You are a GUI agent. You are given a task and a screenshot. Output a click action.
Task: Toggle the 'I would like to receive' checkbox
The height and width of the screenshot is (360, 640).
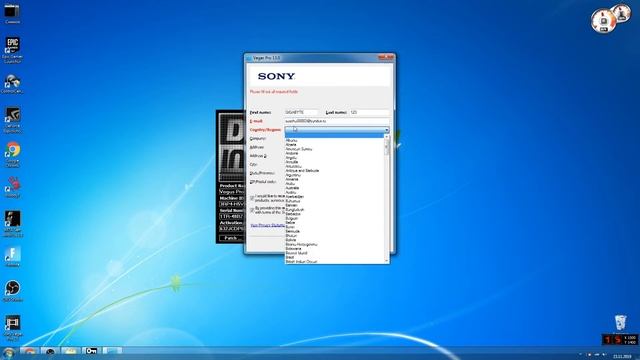tap(252, 198)
